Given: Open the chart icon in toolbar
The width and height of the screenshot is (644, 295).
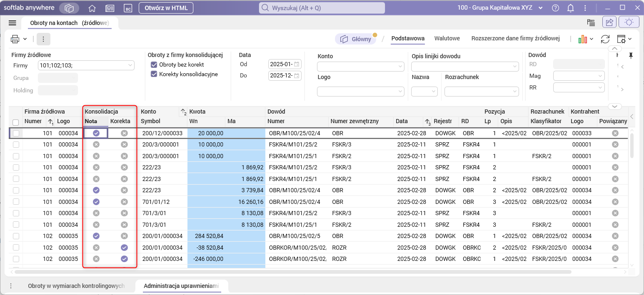Looking at the screenshot, I should pyautogui.click(x=583, y=39).
